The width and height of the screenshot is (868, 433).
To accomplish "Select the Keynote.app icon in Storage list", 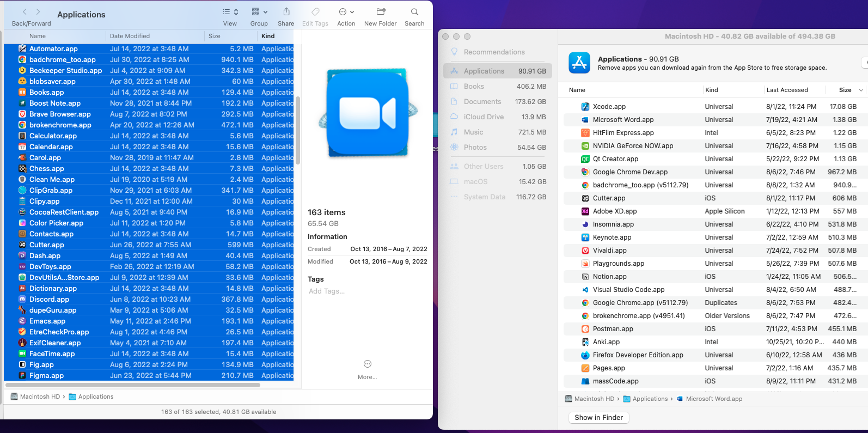I will click(585, 237).
